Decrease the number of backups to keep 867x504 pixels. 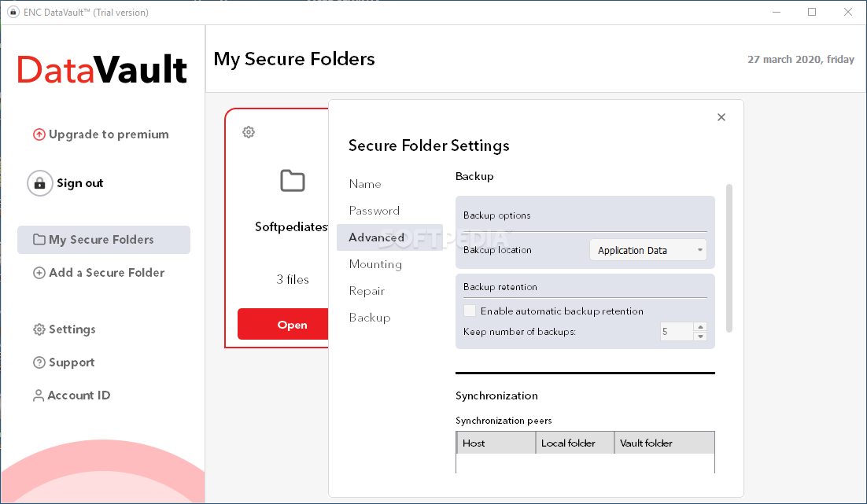pyautogui.click(x=700, y=336)
